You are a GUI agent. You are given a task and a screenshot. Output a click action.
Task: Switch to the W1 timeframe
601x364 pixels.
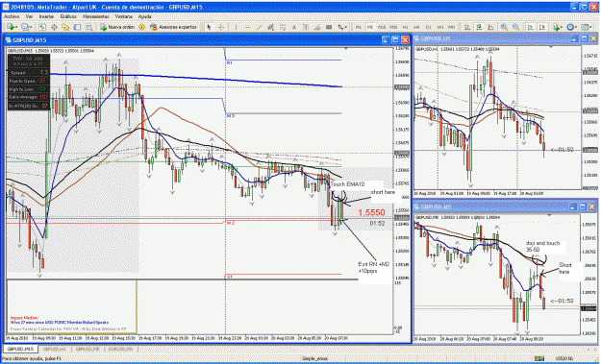[440, 27]
